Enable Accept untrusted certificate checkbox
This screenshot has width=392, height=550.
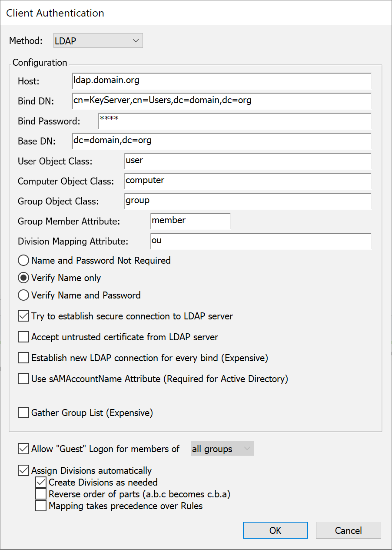(x=23, y=337)
